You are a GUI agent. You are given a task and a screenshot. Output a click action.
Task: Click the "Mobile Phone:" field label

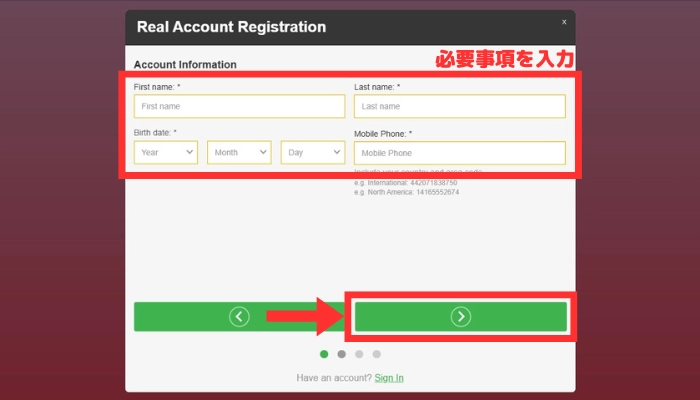click(x=383, y=133)
